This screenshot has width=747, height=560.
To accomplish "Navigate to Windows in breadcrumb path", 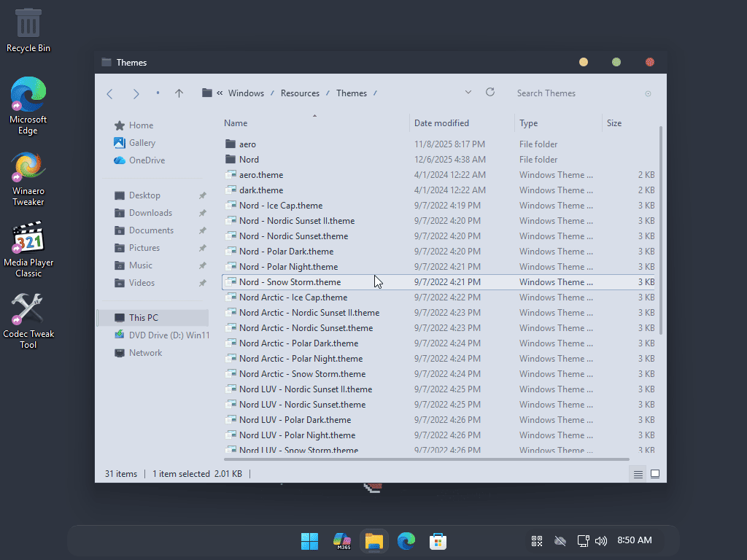I will tap(246, 93).
